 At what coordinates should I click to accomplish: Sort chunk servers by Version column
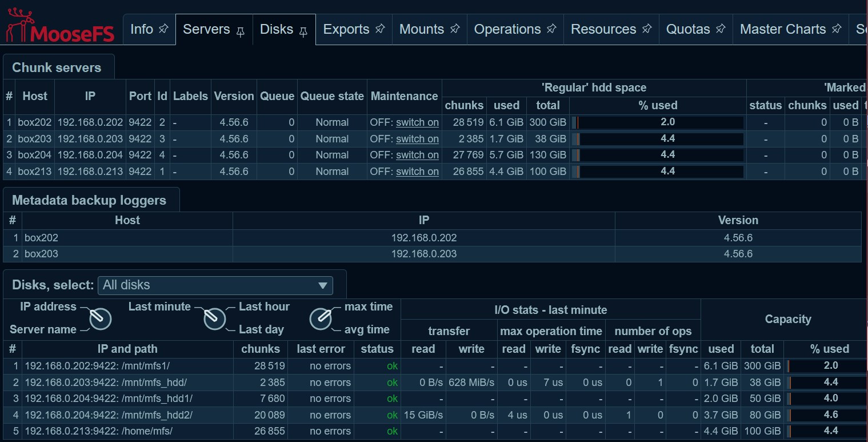234,96
